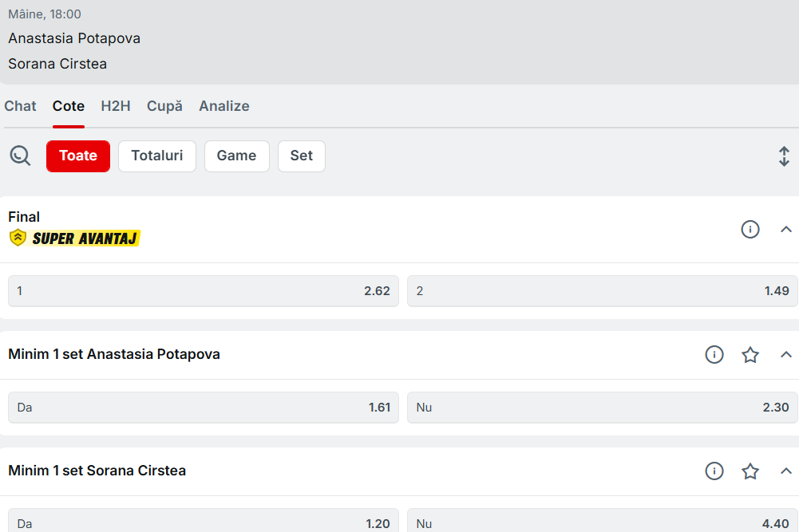
Task: Keep the Toate filter chip selected
Action: 77,156
